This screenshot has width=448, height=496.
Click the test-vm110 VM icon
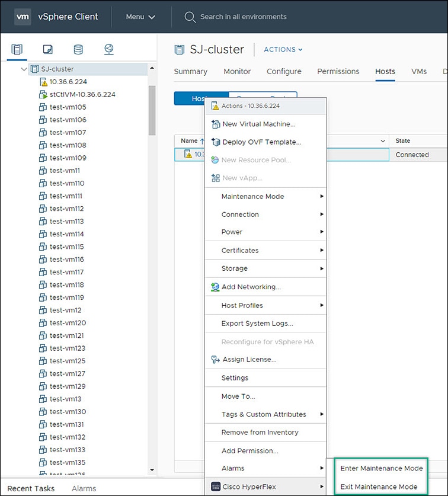coord(43,183)
